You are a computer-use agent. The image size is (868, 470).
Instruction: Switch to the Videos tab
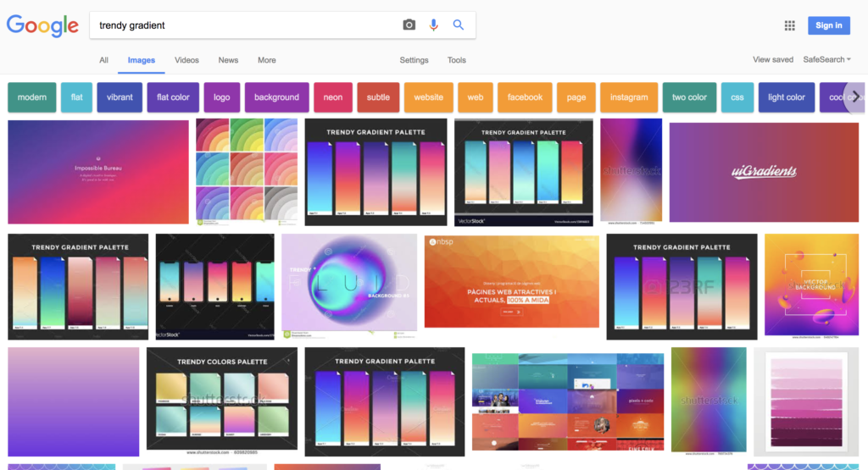[x=186, y=60]
